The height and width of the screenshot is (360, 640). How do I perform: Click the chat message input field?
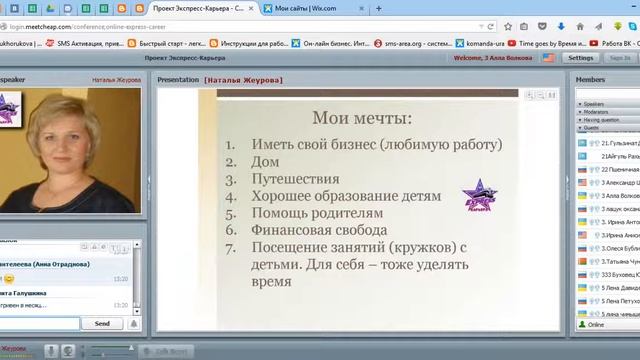pos(40,324)
